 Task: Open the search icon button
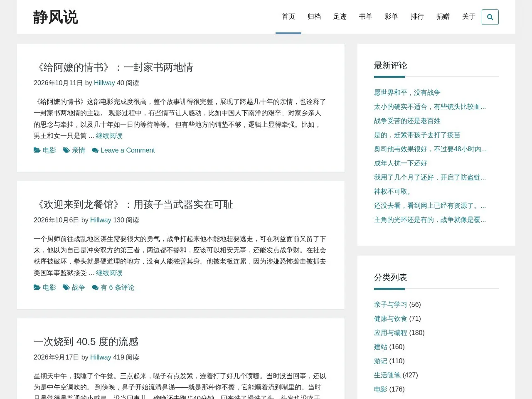point(490,17)
